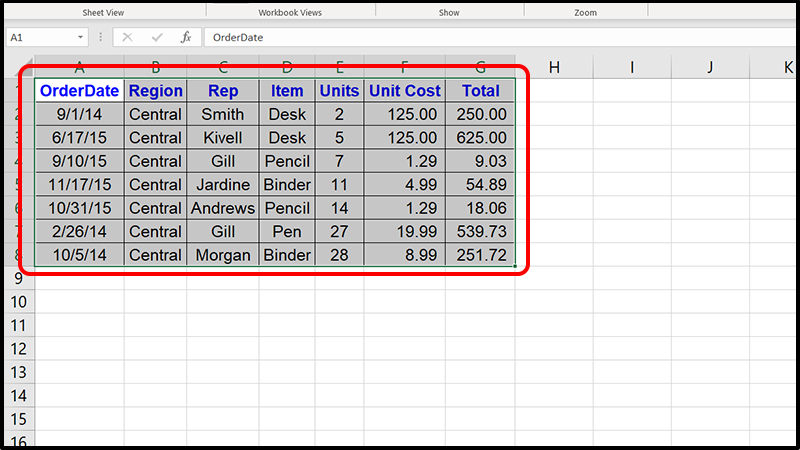Click the Unit Cost cell 19.99

tap(405, 231)
